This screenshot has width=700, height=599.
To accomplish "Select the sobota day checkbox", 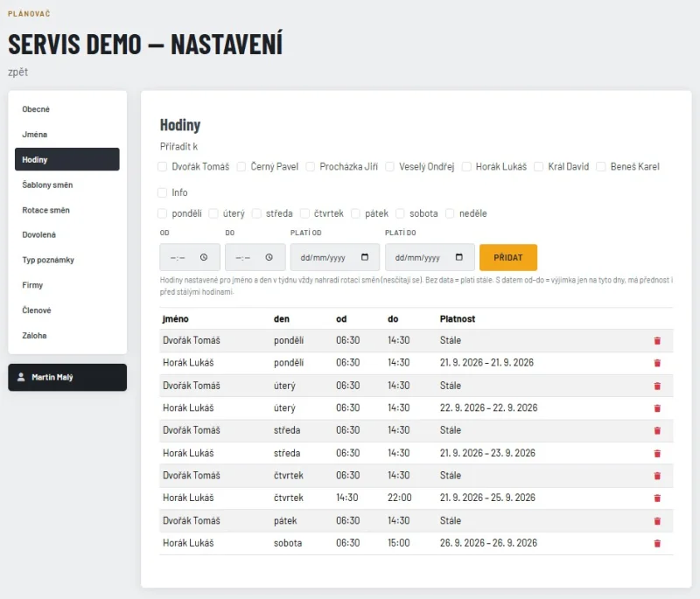I will pyautogui.click(x=401, y=213).
